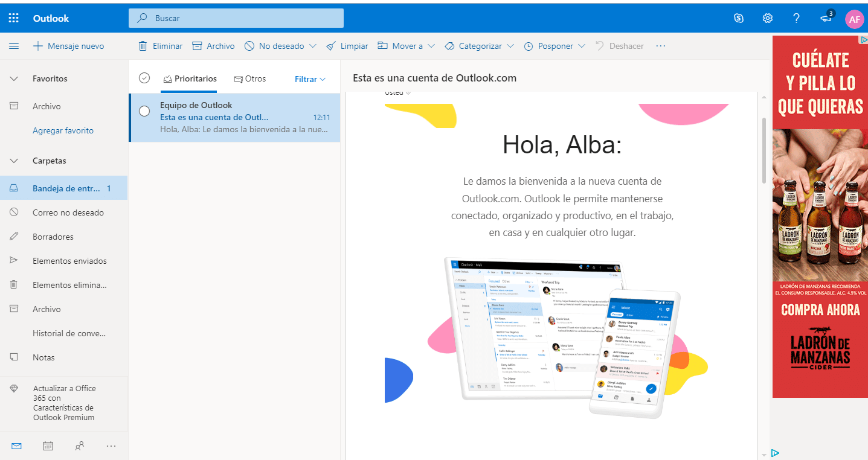Screen dimensions: 868x460
Task: Open Correo no deseado folder
Action: (63, 212)
